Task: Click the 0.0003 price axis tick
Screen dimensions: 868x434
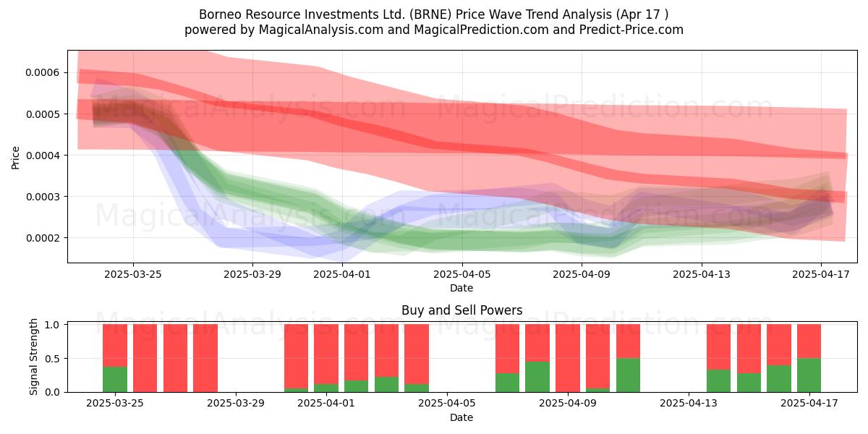Action: point(43,196)
